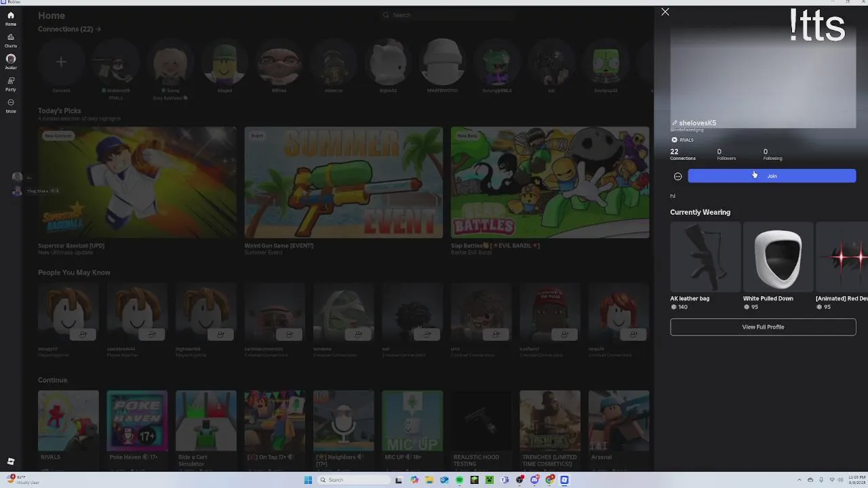Close the profile side panel
This screenshot has height=488, width=868.
(665, 12)
